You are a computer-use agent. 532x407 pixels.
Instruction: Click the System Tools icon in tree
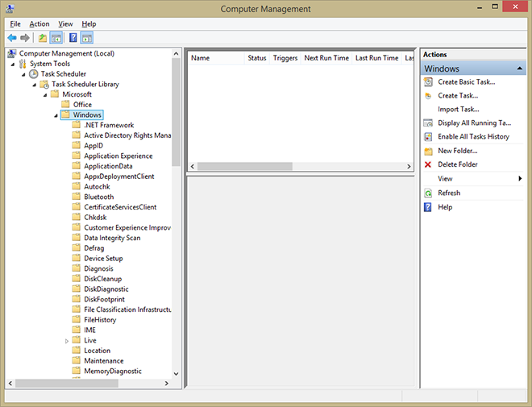[23, 64]
